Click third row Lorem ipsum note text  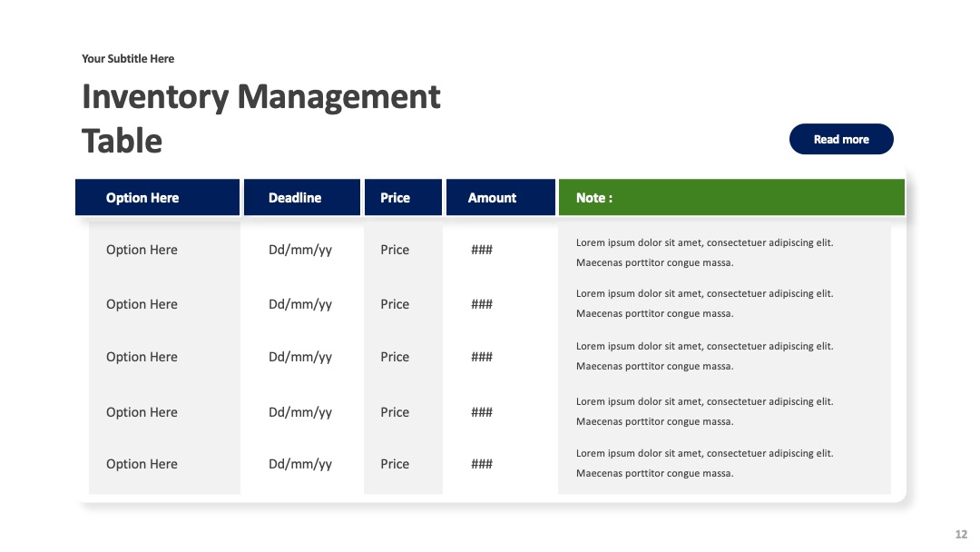tap(704, 356)
